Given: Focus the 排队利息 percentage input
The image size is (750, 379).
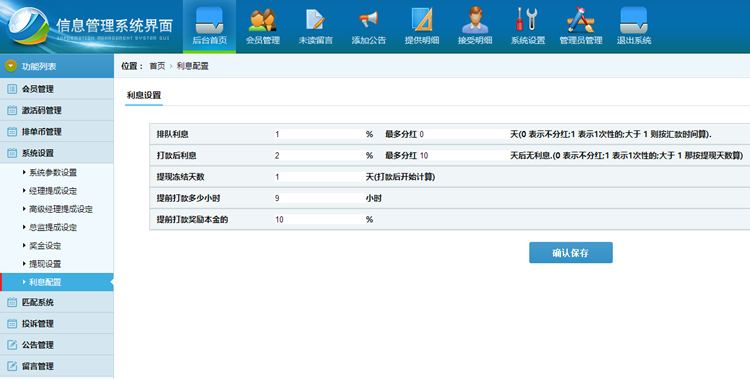Looking at the screenshot, I should coord(319,134).
